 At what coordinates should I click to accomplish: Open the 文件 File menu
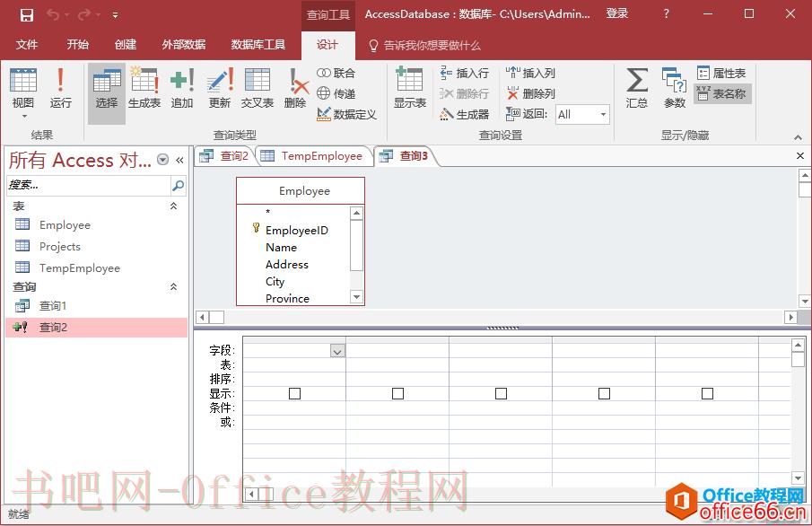coord(27,45)
